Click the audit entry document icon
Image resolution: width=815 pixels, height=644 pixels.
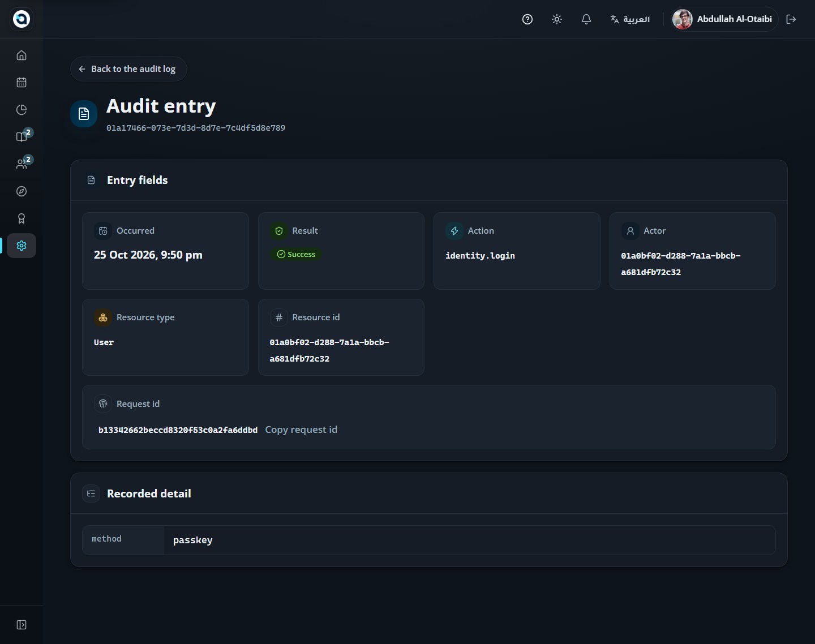84,114
